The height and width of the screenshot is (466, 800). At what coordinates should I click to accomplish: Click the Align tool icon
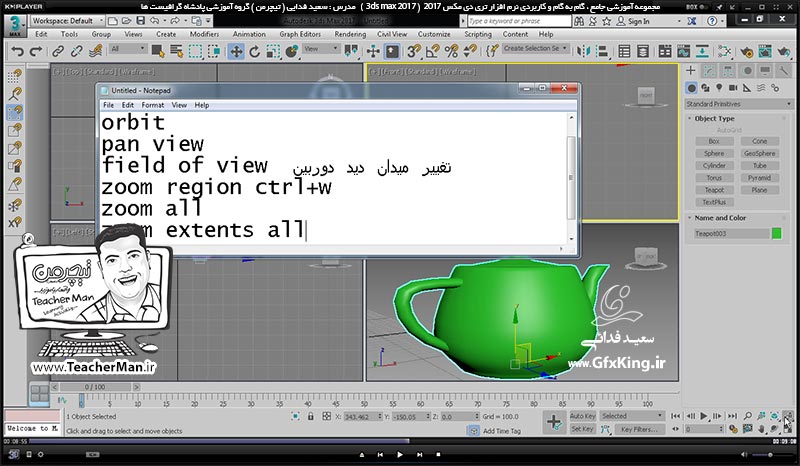[x=603, y=51]
